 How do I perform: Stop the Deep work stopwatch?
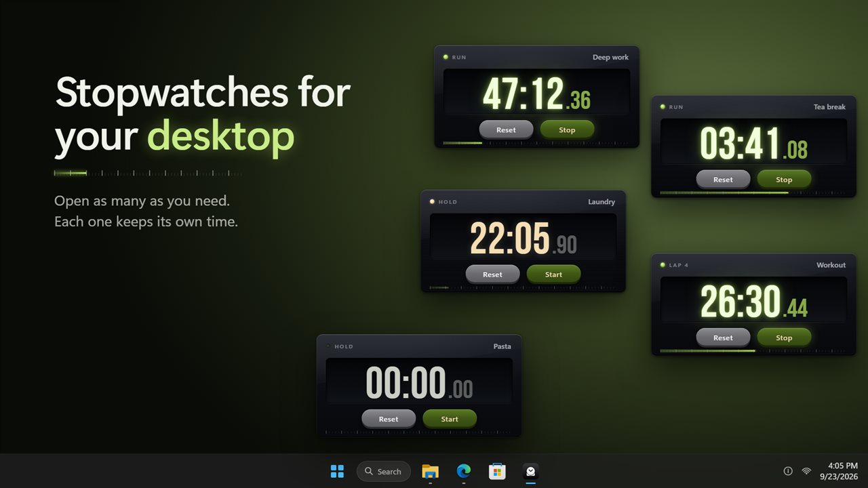567,129
